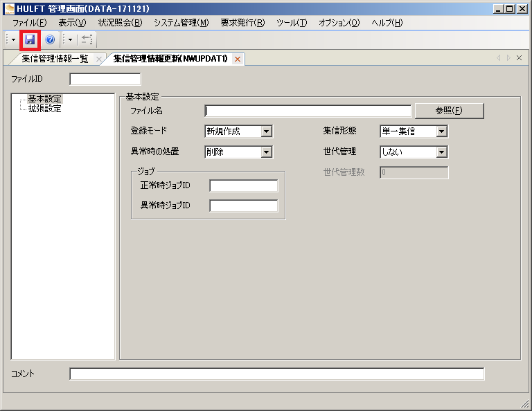This screenshot has width=532, height=411.
Task: Open the 状況照会(B) menu
Action: (120, 23)
